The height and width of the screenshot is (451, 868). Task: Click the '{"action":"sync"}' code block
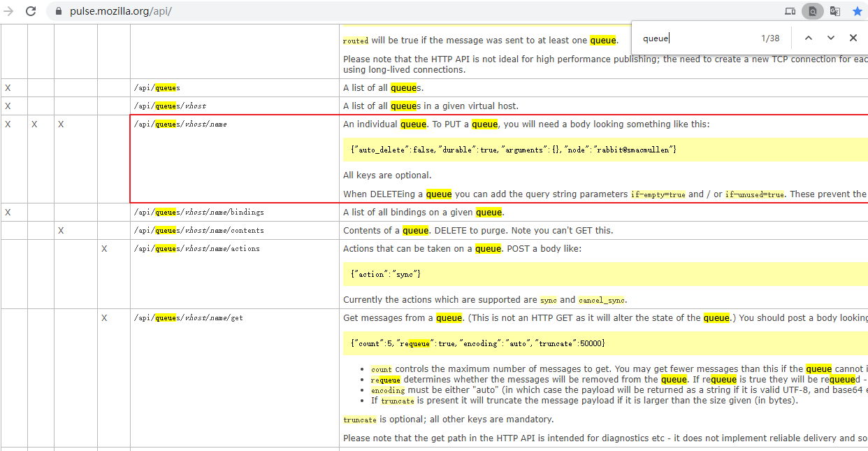point(605,274)
